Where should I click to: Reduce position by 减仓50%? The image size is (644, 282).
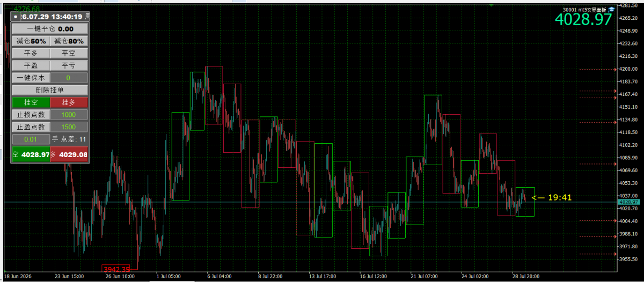click(x=31, y=41)
